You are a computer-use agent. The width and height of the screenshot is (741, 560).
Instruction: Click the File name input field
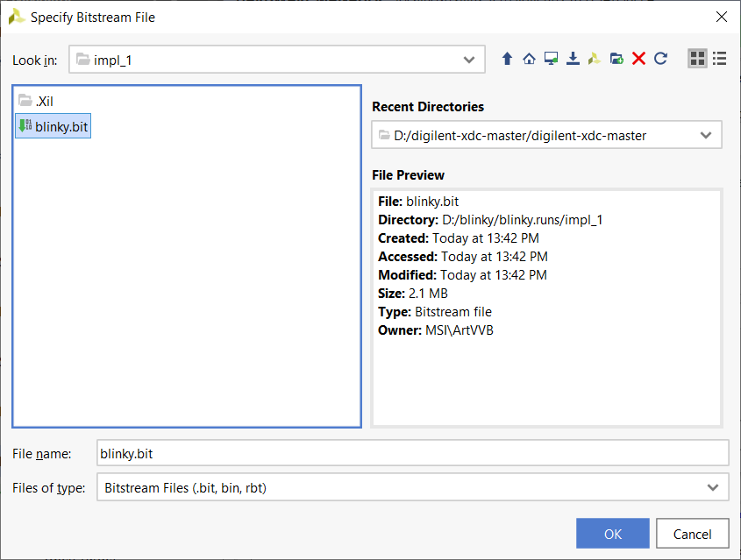click(412, 453)
